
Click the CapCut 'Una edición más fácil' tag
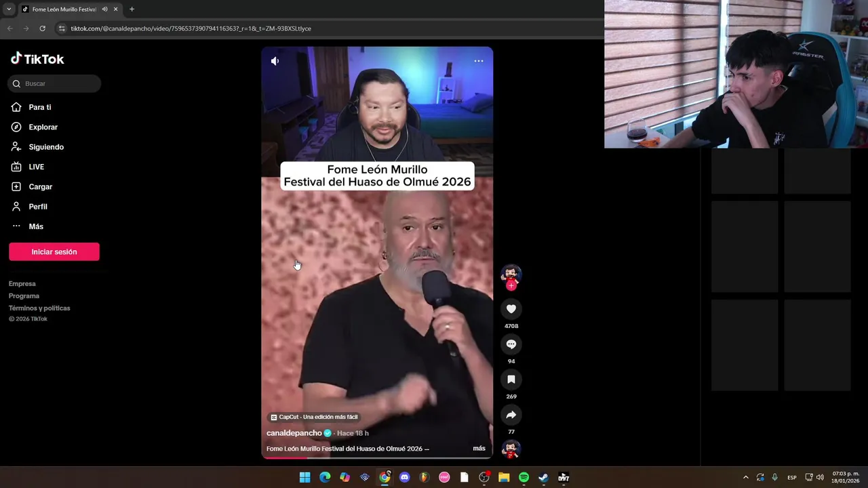coord(314,417)
